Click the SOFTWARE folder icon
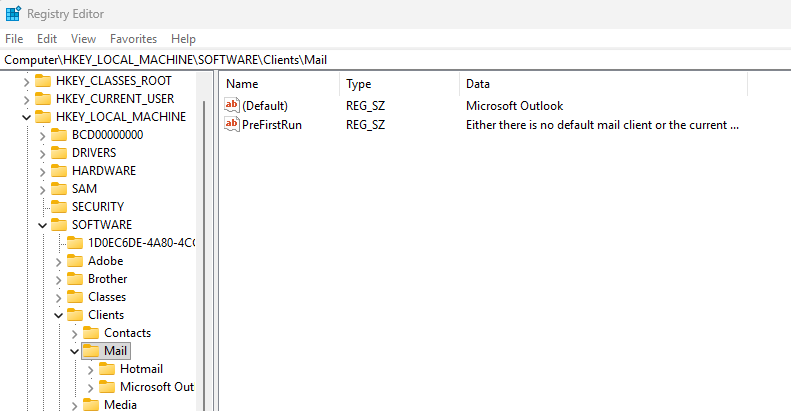Viewport: 791px width, 411px height. (x=59, y=225)
